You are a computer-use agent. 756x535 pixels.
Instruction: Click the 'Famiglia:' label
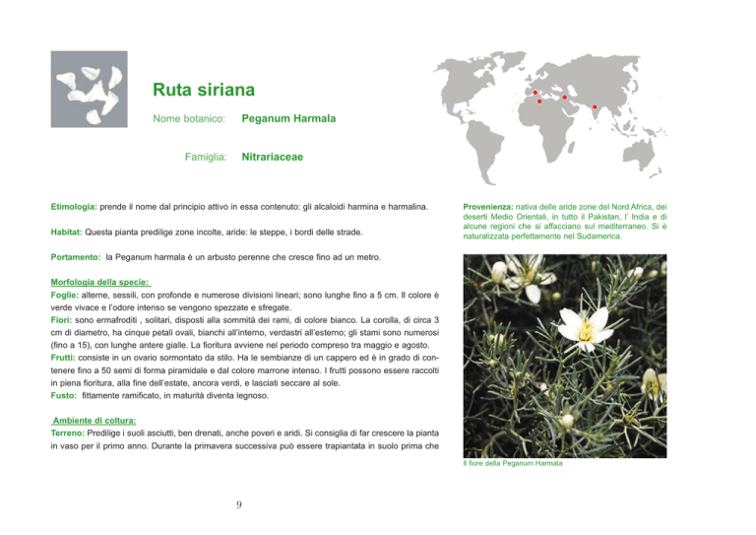[x=206, y=157]
